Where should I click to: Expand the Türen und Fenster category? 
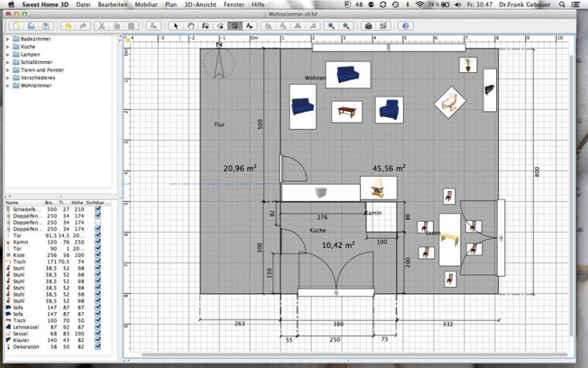click(x=8, y=70)
